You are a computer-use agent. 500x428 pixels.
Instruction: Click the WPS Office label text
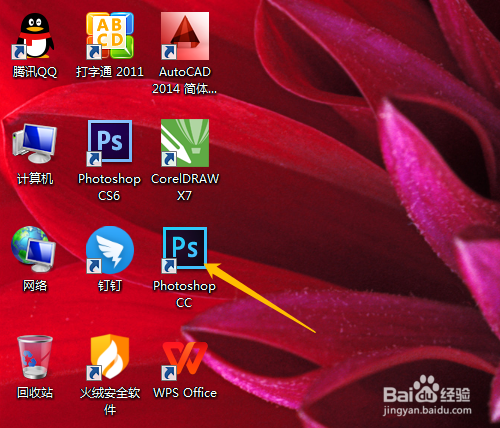click(x=185, y=393)
